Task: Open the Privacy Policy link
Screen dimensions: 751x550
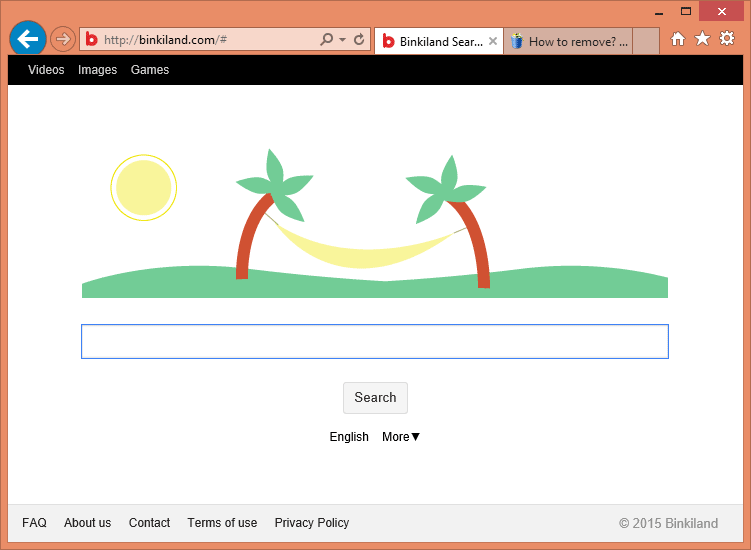Action: click(x=312, y=523)
